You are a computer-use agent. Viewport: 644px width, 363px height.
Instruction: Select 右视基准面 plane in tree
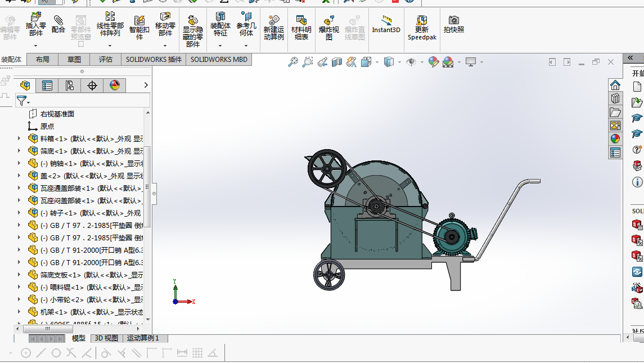(x=57, y=114)
